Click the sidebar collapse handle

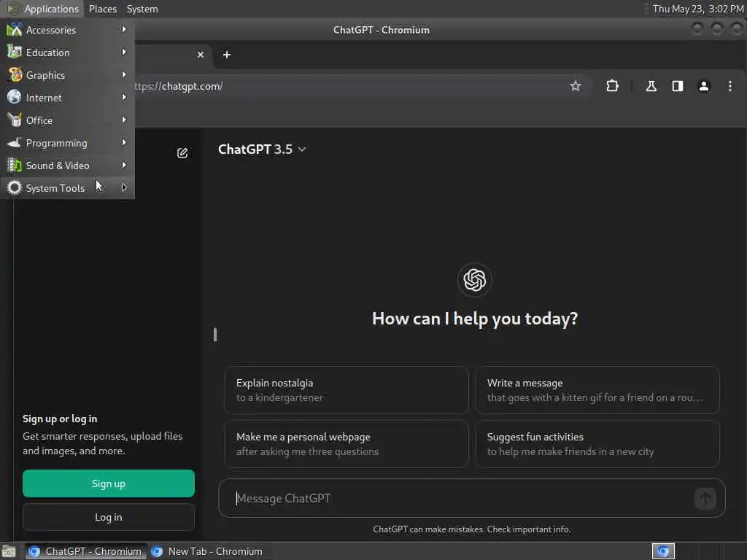215,335
